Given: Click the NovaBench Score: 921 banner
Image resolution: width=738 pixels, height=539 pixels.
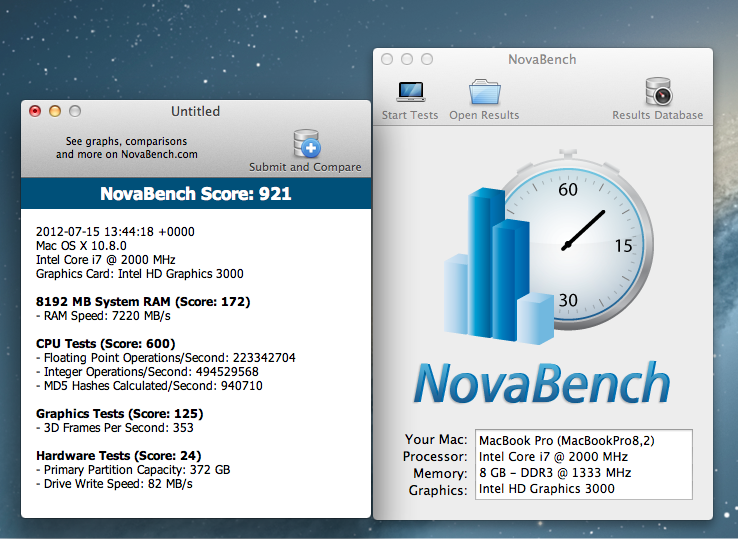Looking at the screenshot, I should [196, 193].
